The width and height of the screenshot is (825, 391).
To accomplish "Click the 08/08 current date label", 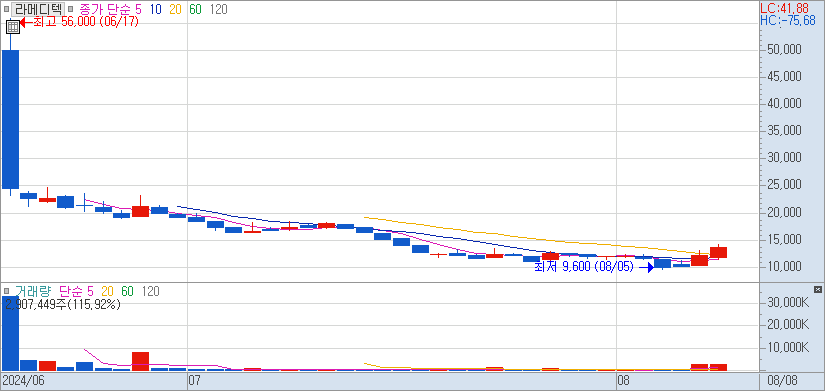I will coord(783,380).
